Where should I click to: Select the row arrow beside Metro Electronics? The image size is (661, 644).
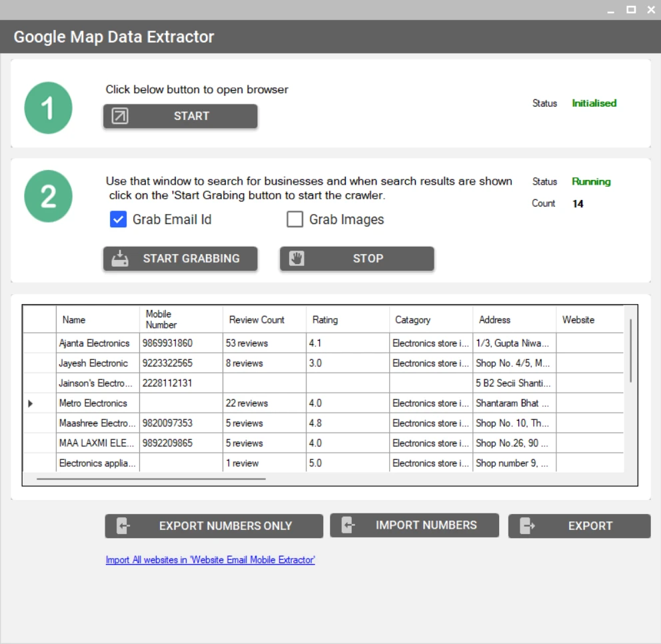pos(31,403)
